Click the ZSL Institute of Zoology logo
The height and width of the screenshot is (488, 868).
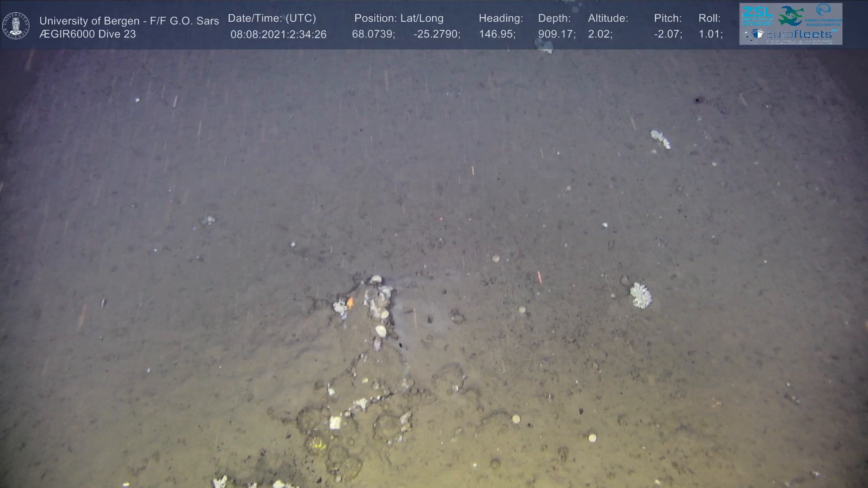[757, 15]
